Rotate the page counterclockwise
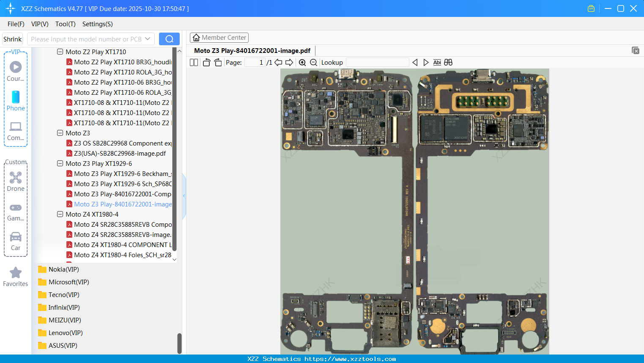This screenshot has width=644, height=363. click(206, 63)
